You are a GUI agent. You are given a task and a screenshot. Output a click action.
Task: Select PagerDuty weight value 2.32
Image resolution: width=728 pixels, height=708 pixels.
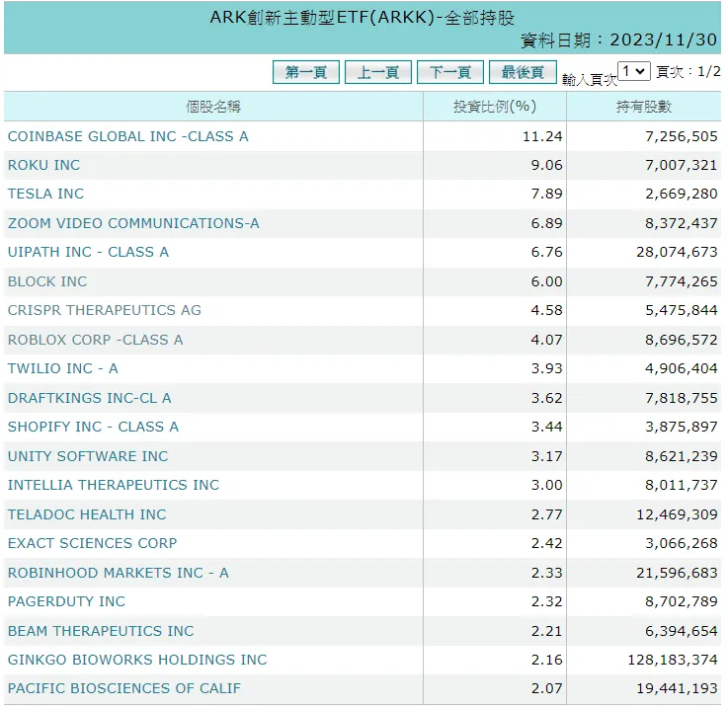point(546,601)
